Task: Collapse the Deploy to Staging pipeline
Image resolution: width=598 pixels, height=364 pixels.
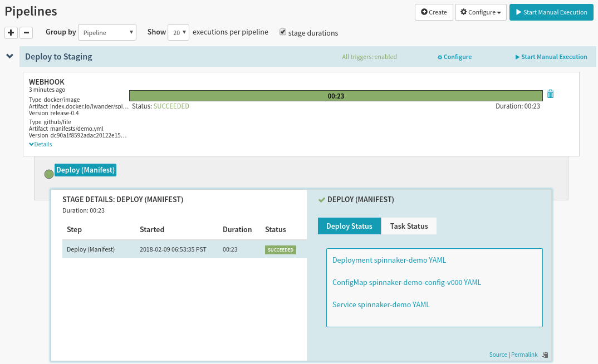Action: point(9,56)
